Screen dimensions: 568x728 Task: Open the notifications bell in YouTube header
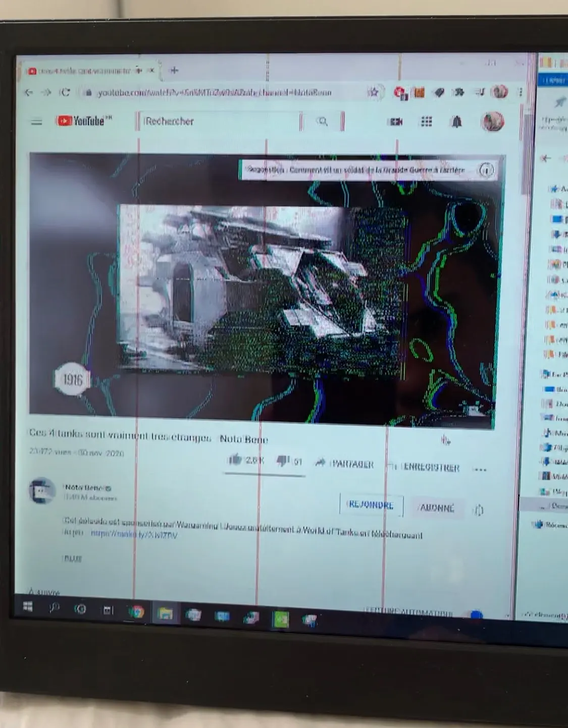456,122
